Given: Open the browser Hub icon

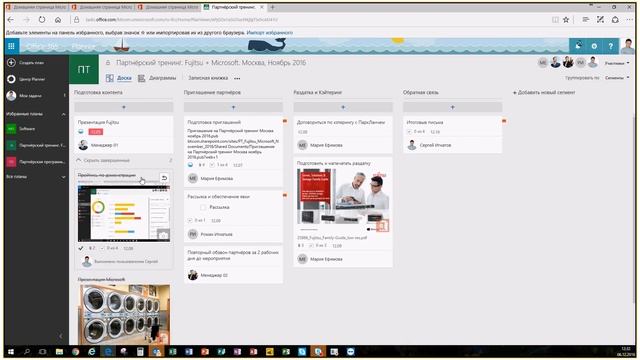Looking at the screenshot, I should [585, 20].
